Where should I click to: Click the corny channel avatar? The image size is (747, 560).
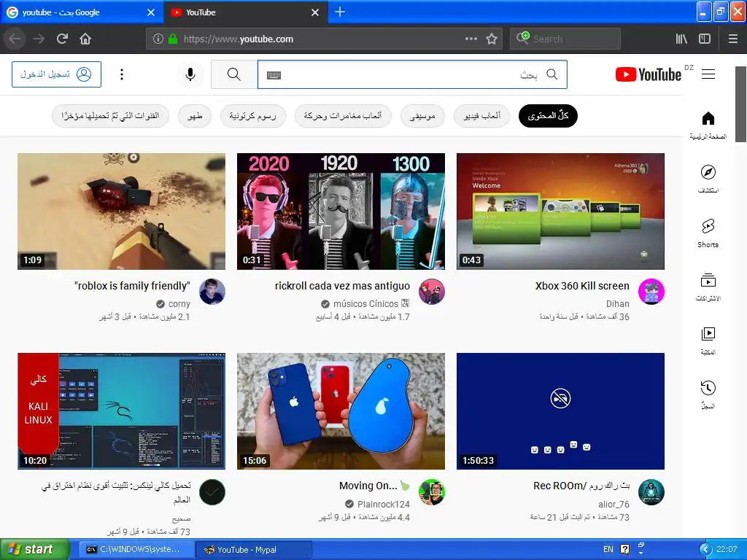pos(212,292)
